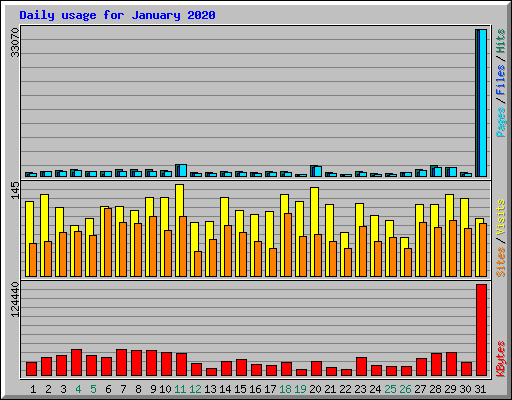Click the day 7 axis label
The width and height of the screenshot is (512, 400).
[123, 389]
